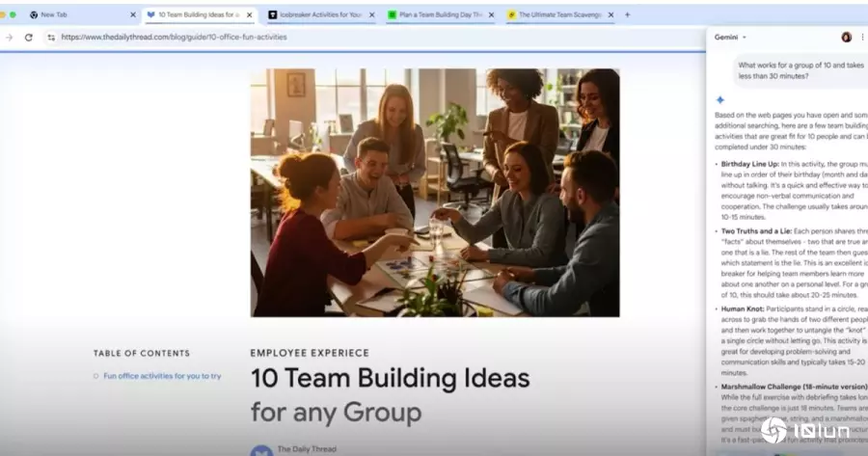Image resolution: width=868 pixels, height=456 pixels.
Task: Open Gemini panel three-dot menu
Action: 861,37
